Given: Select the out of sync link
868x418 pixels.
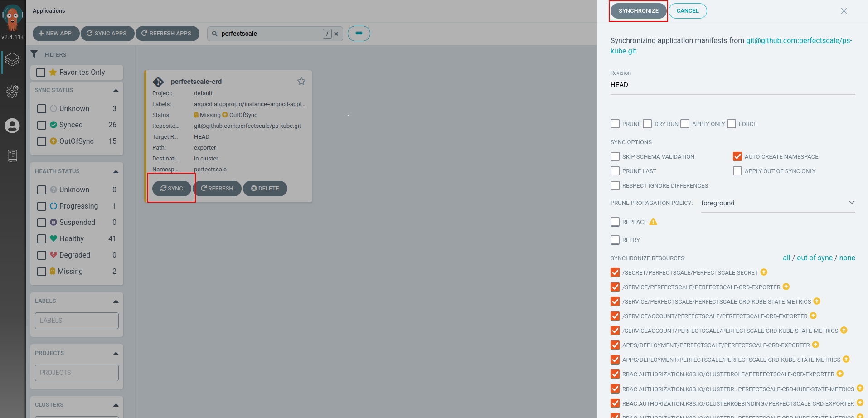Looking at the screenshot, I should point(814,258).
